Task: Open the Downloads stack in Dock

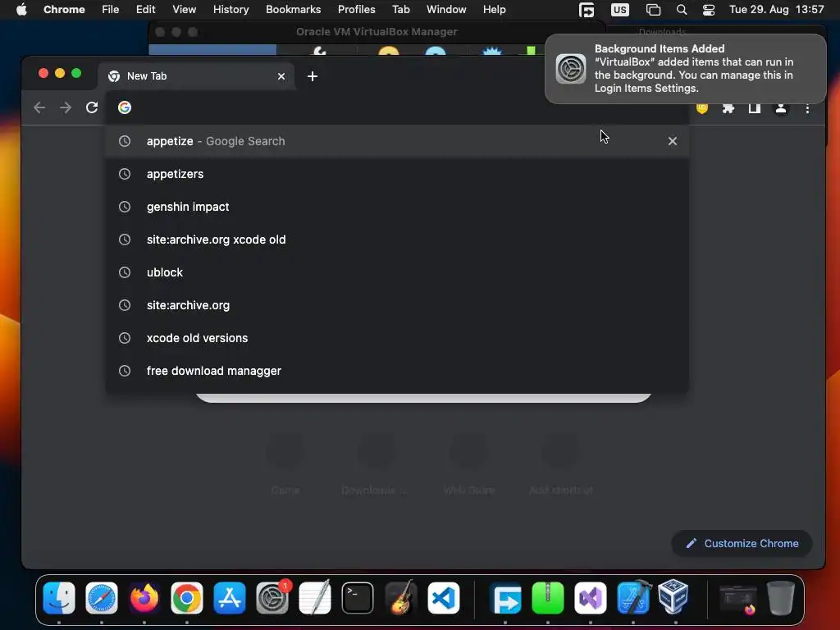Action: pos(738,598)
